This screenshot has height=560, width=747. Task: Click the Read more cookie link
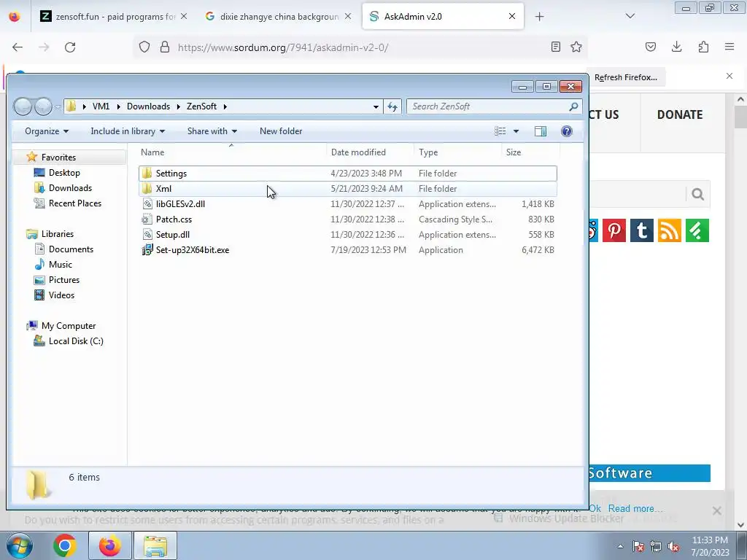tap(635, 508)
